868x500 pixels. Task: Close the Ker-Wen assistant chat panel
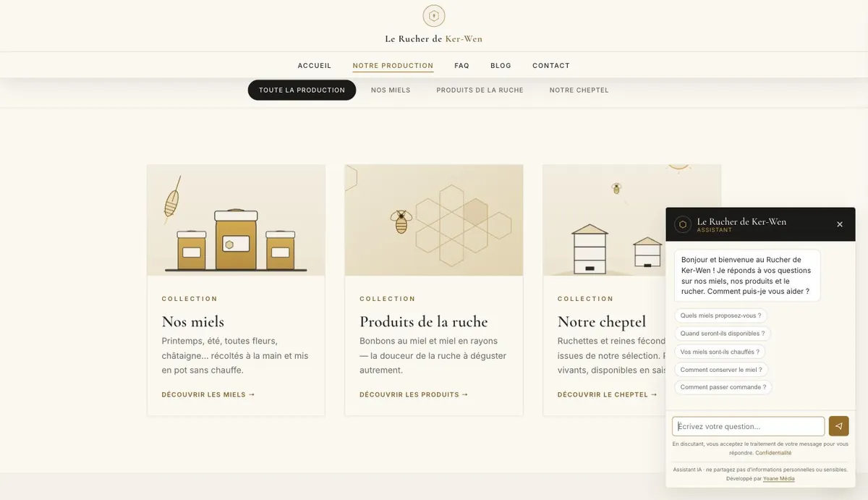pyautogui.click(x=840, y=224)
